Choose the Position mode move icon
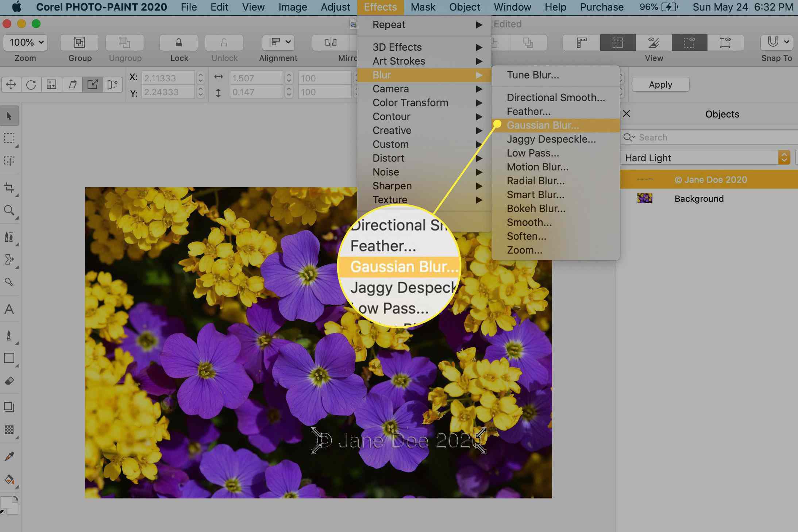This screenshot has height=532, width=798. [x=11, y=85]
